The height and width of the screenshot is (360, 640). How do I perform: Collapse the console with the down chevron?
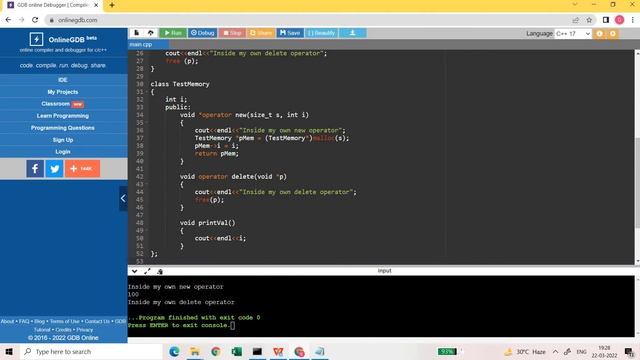[x=134, y=271]
